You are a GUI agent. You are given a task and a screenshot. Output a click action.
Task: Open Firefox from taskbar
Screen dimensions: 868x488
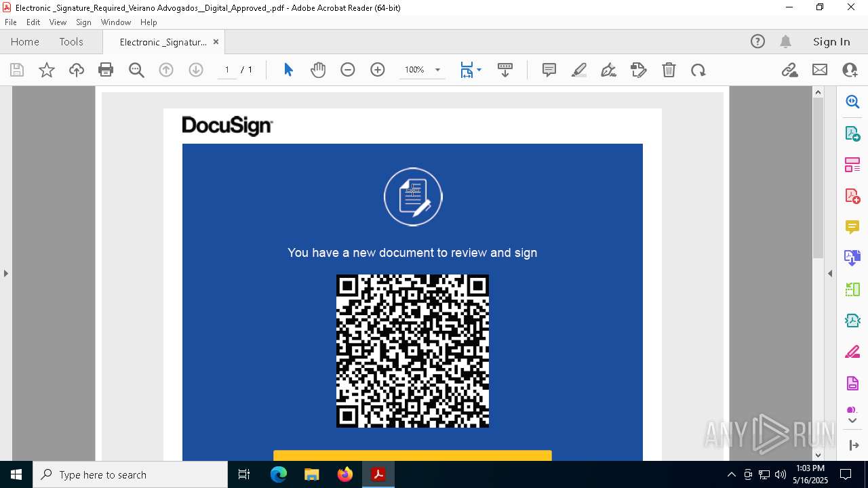pos(344,474)
